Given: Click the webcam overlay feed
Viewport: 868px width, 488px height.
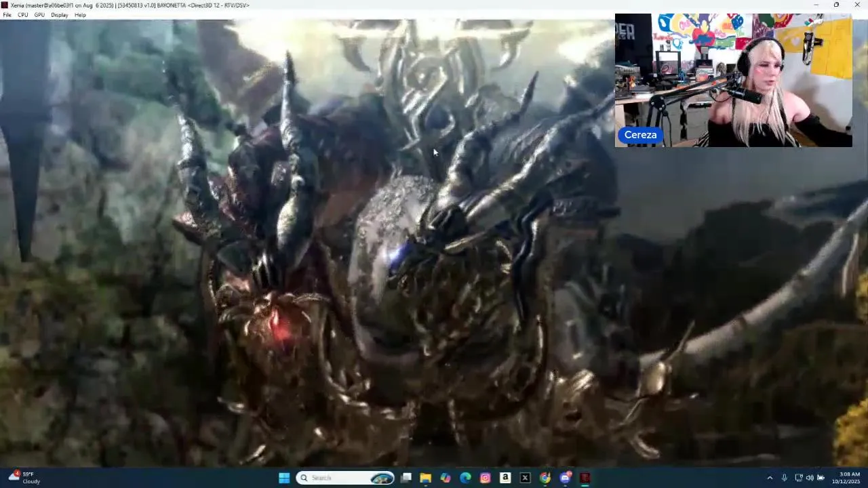Looking at the screenshot, I should click(733, 80).
